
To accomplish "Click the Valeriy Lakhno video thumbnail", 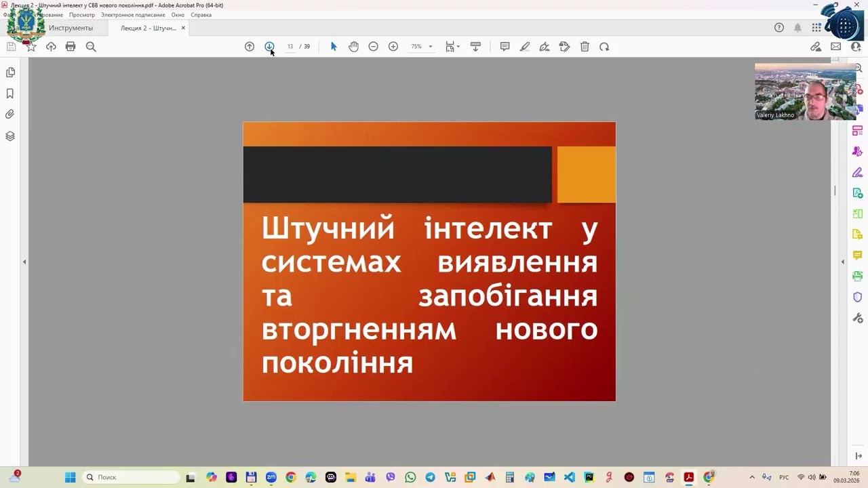I will point(805,91).
